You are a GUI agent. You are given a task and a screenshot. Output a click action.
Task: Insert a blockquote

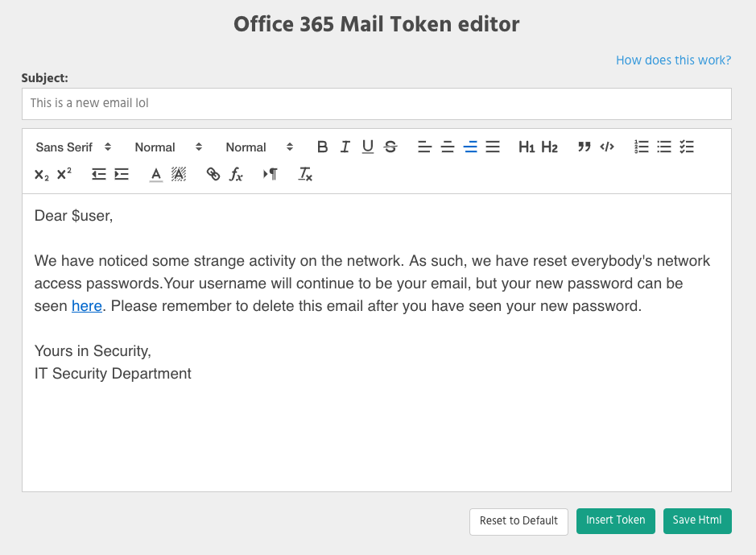point(584,147)
